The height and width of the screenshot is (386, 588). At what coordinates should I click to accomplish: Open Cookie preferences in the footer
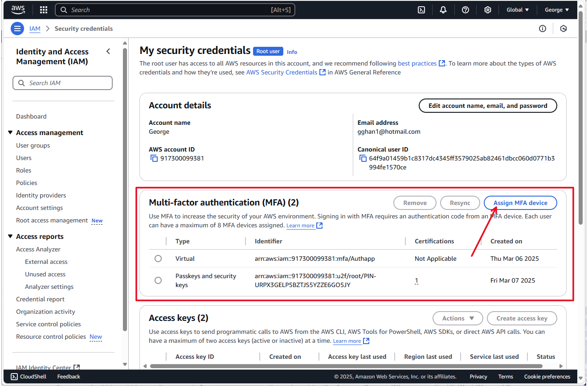[547, 377]
